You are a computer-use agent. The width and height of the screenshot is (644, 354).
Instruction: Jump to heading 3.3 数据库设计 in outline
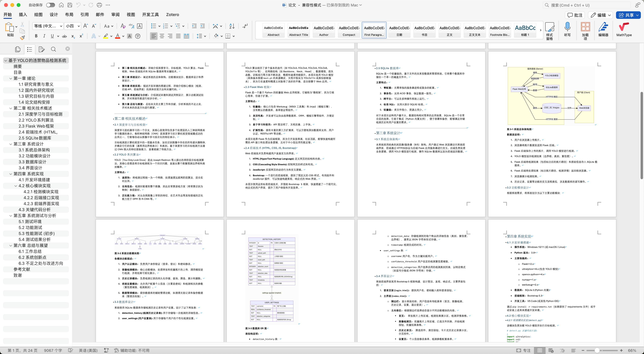pos(33,162)
